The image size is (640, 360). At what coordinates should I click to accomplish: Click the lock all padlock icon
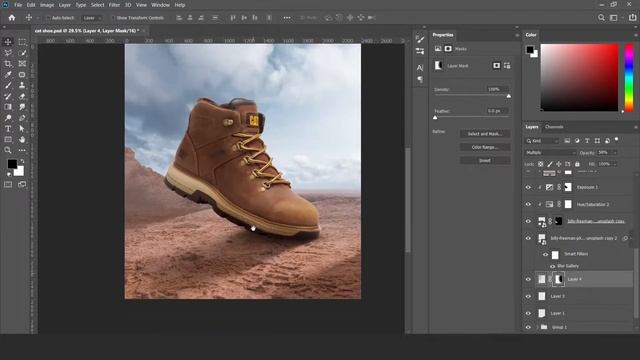click(577, 164)
